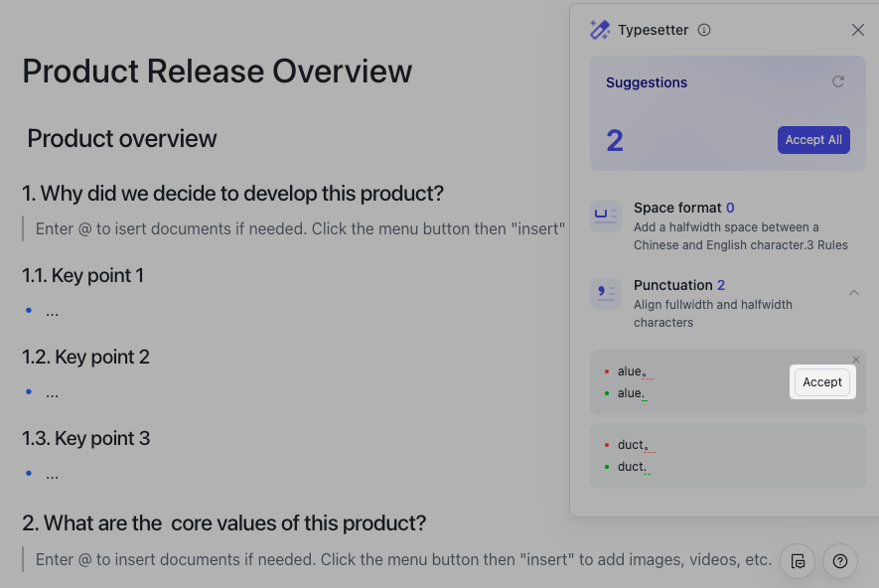Collapse the Punctuation section chevron
The width and height of the screenshot is (879, 588).
(x=853, y=293)
